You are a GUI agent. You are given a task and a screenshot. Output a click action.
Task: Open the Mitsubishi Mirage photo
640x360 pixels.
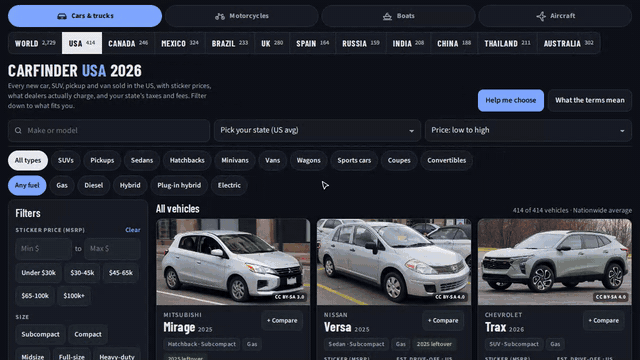[233, 262]
